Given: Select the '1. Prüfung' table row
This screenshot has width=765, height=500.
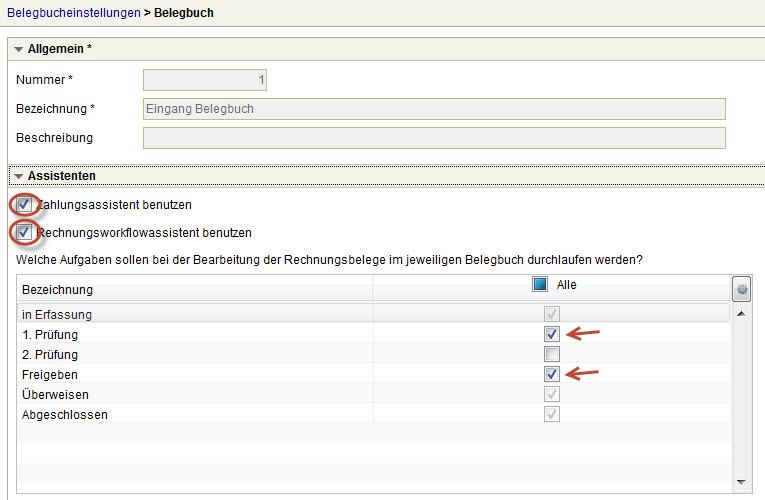Looking at the screenshot, I should coord(195,334).
